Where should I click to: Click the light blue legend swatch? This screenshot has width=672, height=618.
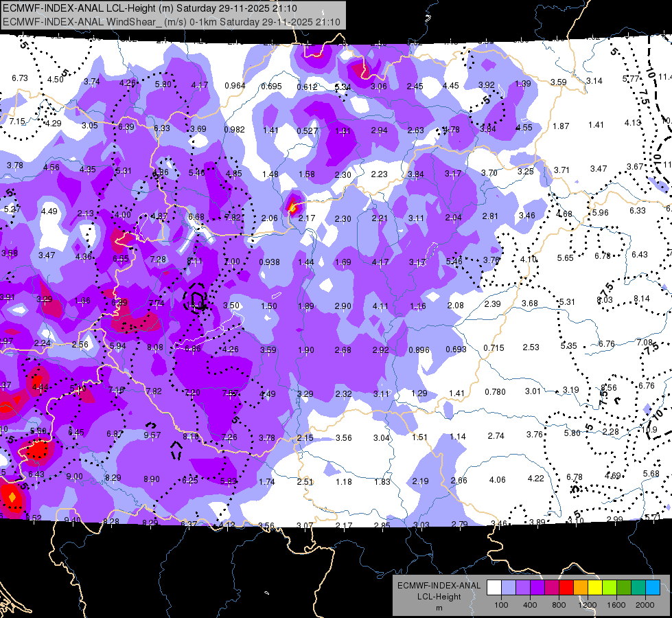[x=509, y=588]
